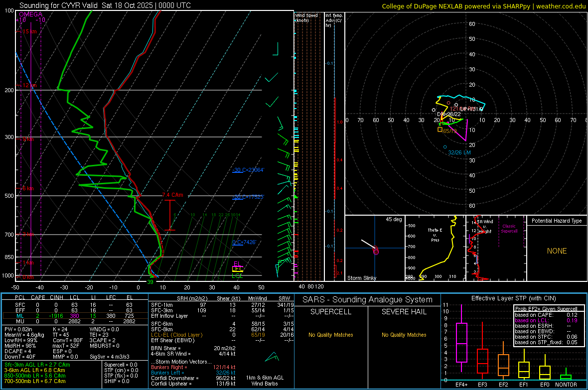
Task: Click the based on LCL: 0.19 line
Action: (546, 321)
